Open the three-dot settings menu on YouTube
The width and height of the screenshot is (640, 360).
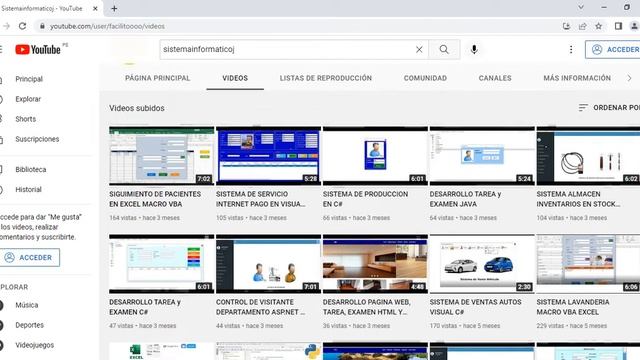[571, 49]
